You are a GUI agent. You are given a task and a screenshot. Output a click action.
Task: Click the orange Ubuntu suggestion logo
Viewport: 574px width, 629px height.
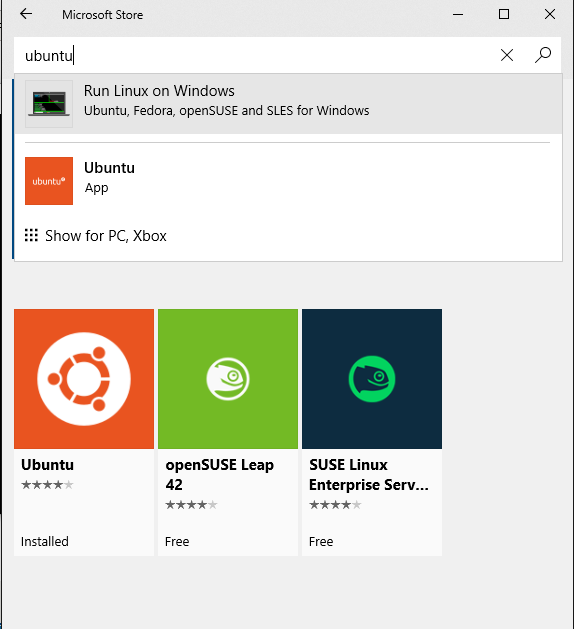pos(49,181)
